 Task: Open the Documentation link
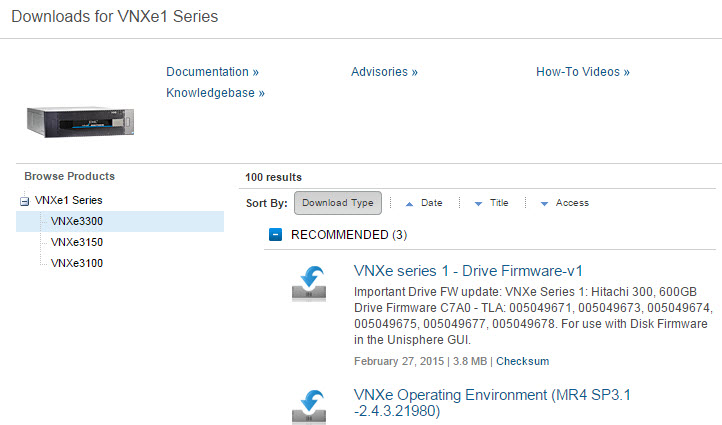(212, 72)
